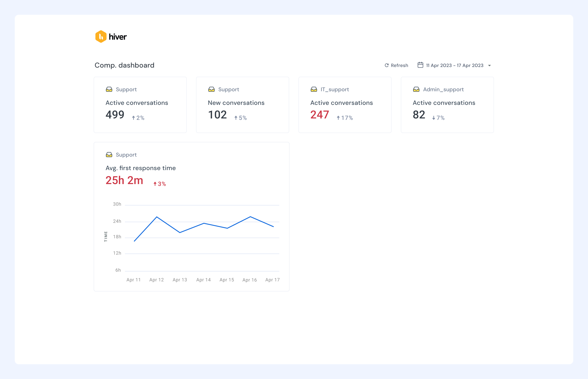Click the Refresh button

pos(396,65)
